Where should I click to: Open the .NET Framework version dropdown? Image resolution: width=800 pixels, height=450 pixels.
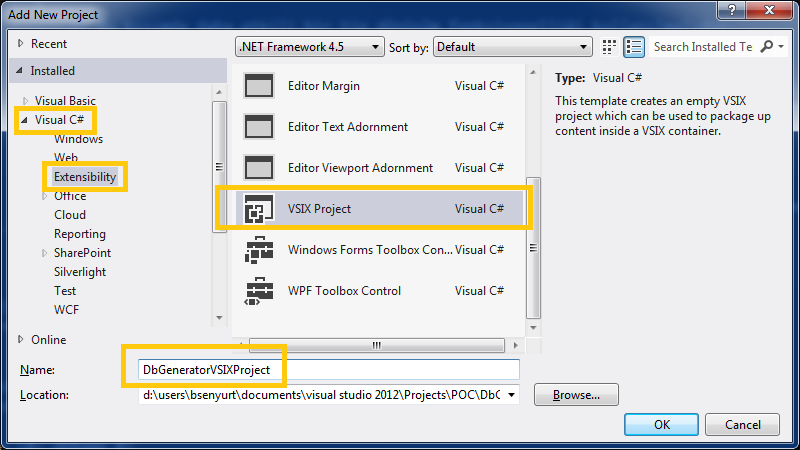click(x=309, y=47)
